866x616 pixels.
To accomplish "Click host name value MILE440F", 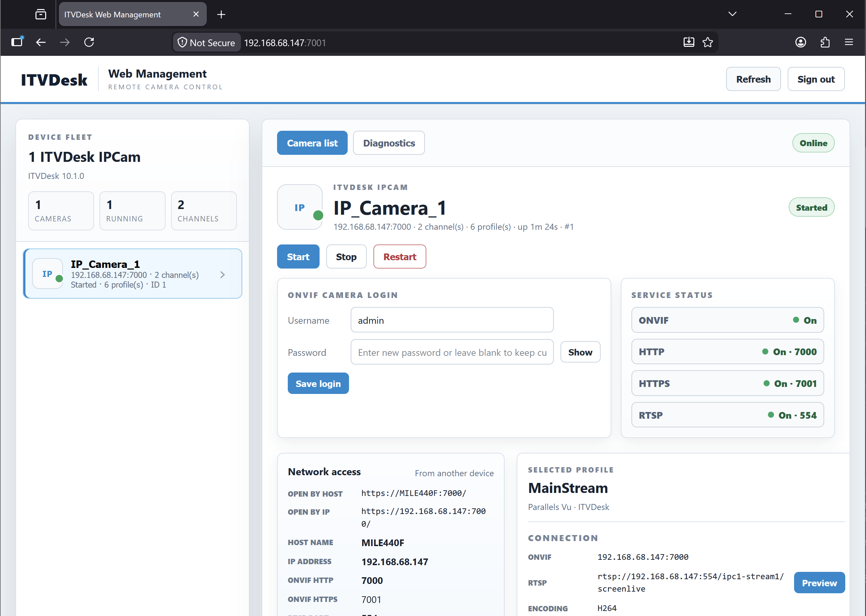I will pos(382,543).
